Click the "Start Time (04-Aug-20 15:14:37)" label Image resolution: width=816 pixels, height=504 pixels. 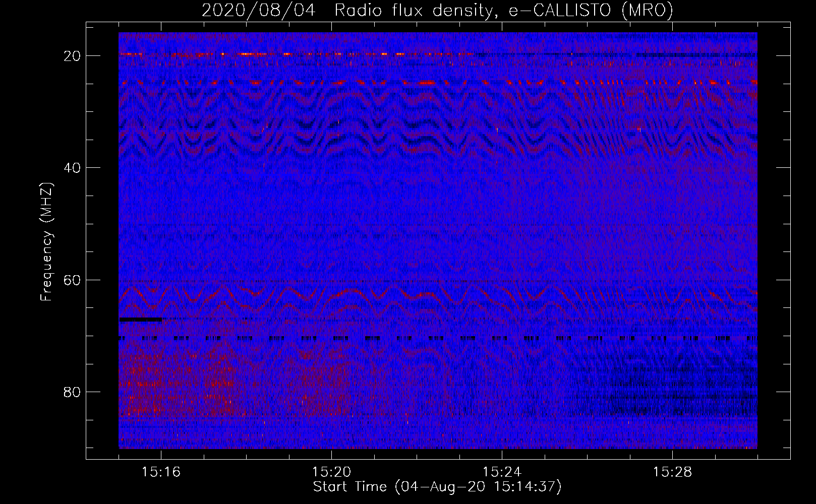coord(437,487)
